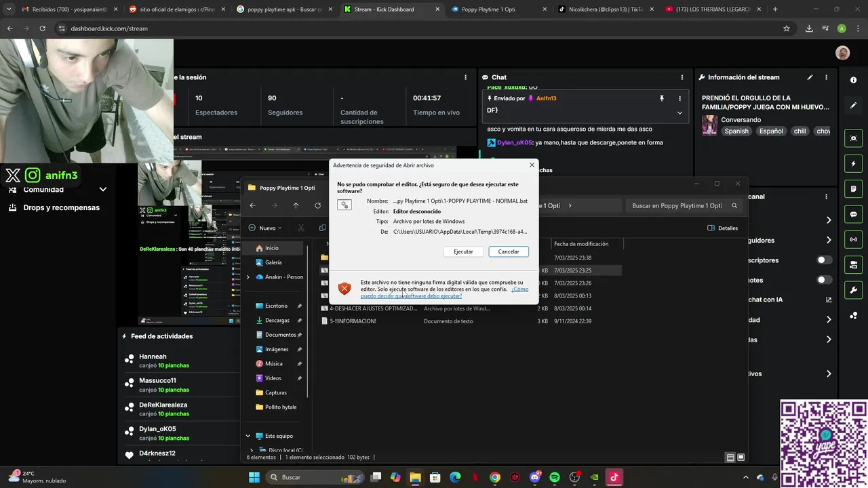Expand the seguidores row chevron
Image resolution: width=868 pixels, height=488 pixels.
coord(829,240)
